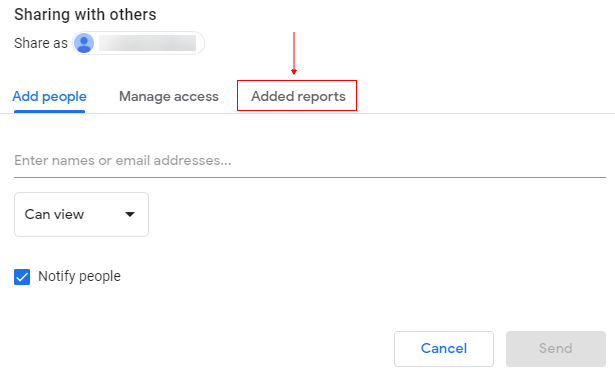Open the Manage access tab
This screenshot has width=615, height=376.
pyautogui.click(x=169, y=96)
